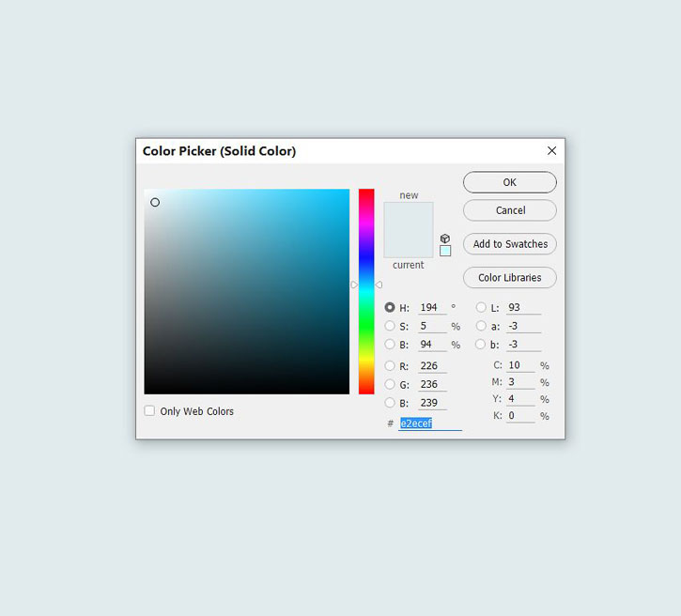Screen dimensions: 681x616
Task: Select the R red radio button
Action: coord(390,365)
